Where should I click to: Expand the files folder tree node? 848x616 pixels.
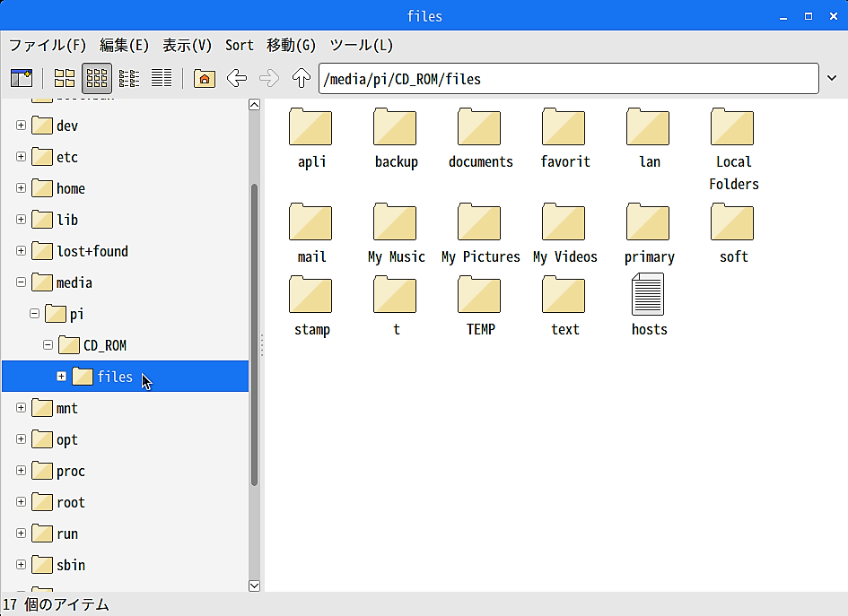pos(62,376)
